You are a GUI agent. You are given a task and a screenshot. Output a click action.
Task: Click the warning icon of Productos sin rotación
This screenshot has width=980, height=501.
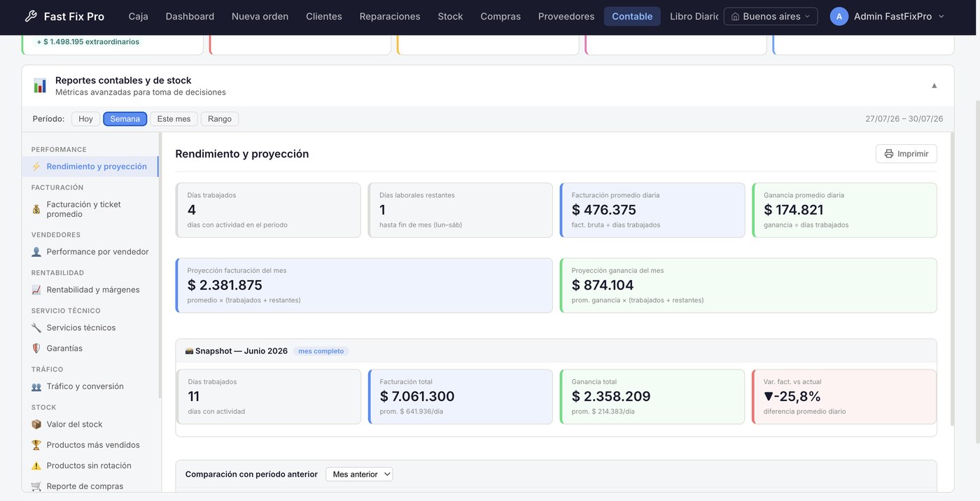pyautogui.click(x=36, y=466)
